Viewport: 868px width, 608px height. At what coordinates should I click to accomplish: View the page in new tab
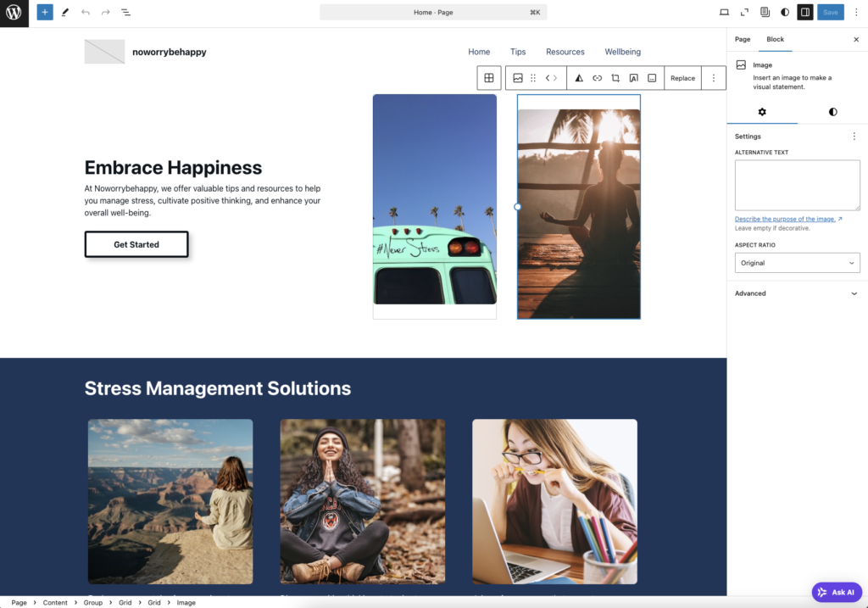coord(744,12)
